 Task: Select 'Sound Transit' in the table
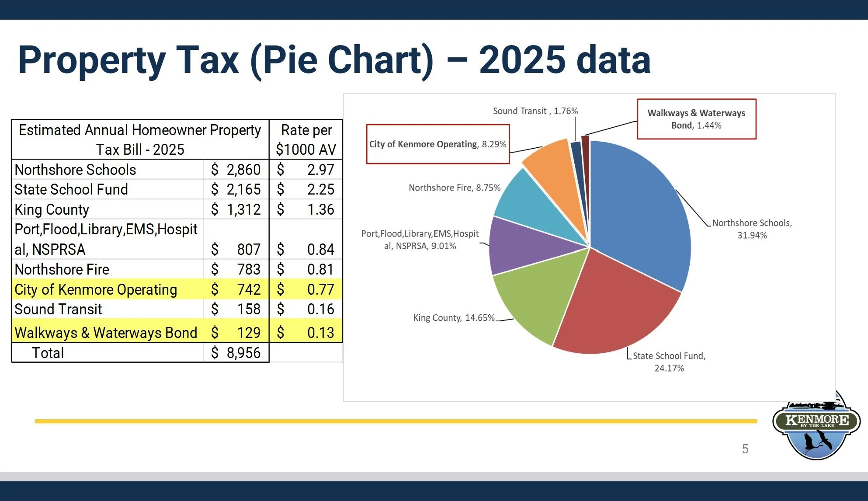click(x=58, y=309)
